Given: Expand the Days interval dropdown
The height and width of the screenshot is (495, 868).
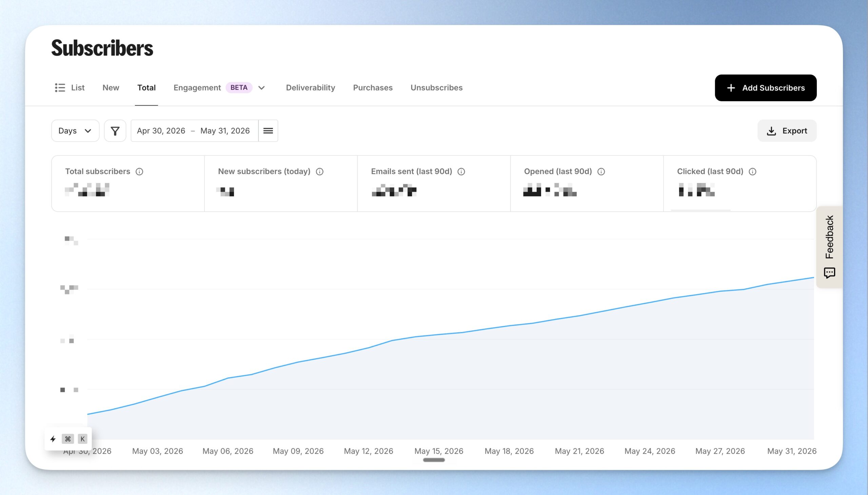Looking at the screenshot, I should 75,130.
